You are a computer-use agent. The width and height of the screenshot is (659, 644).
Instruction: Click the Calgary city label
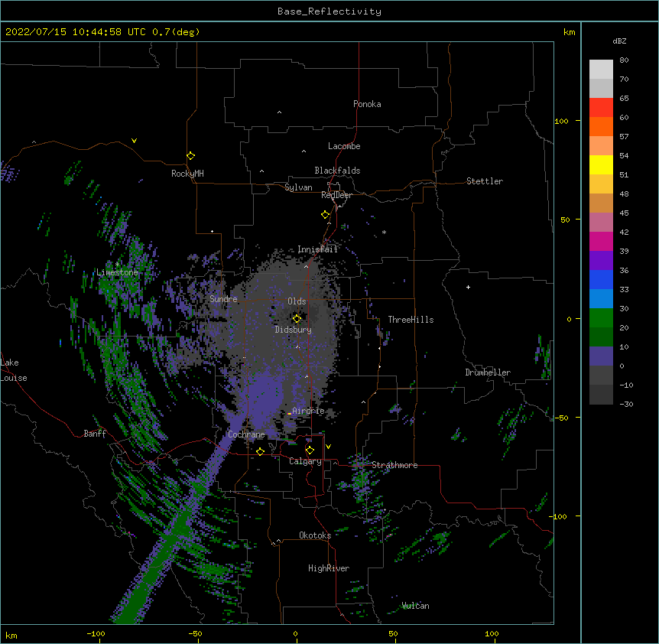305,461
